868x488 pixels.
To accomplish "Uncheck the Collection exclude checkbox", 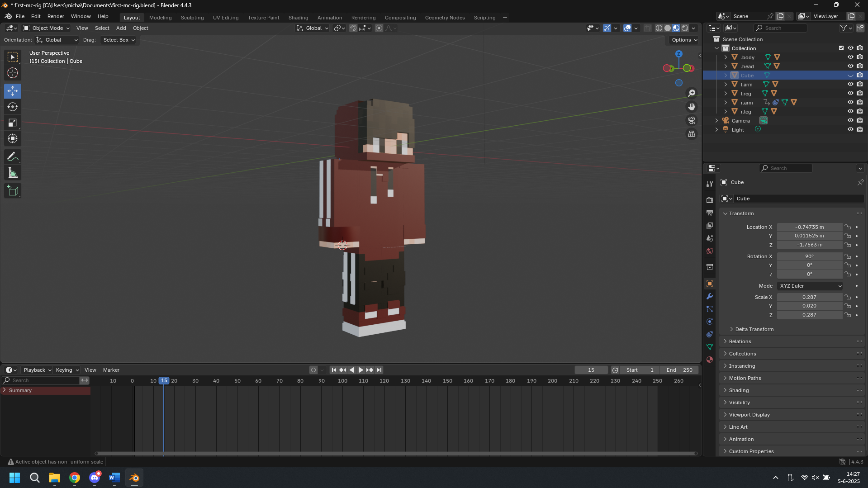I will pos(841,48).
